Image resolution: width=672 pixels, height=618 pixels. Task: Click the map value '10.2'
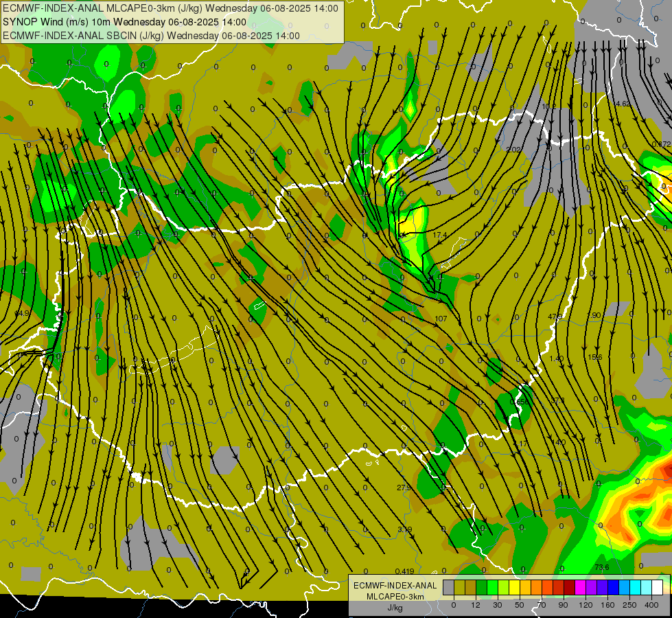coord(549,106)
